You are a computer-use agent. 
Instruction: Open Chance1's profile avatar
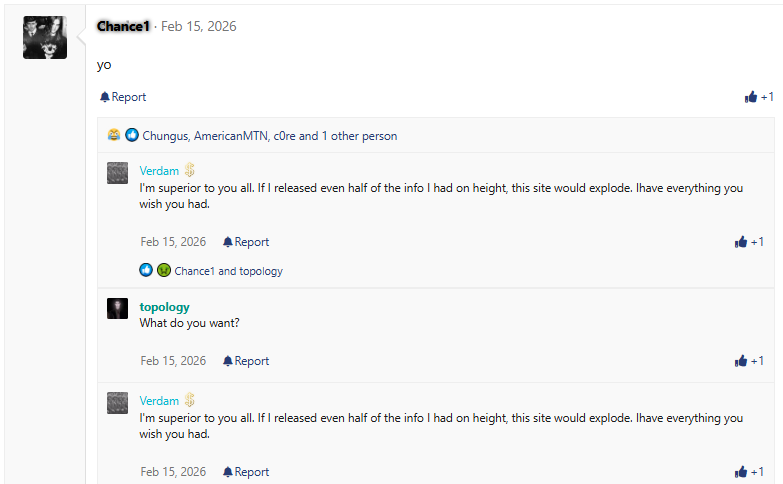click(45, 37)
